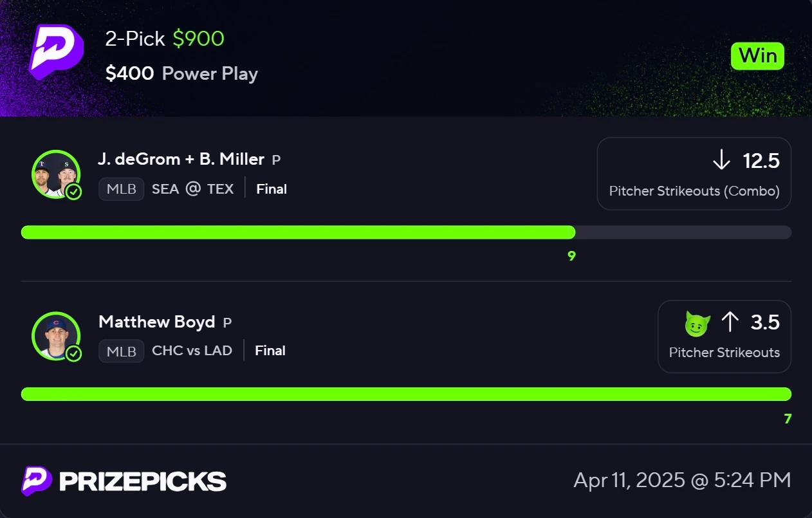Click the MLB tag for SEA @ TEX
This screenshot has width=812, height=518.
click(122, 189)
